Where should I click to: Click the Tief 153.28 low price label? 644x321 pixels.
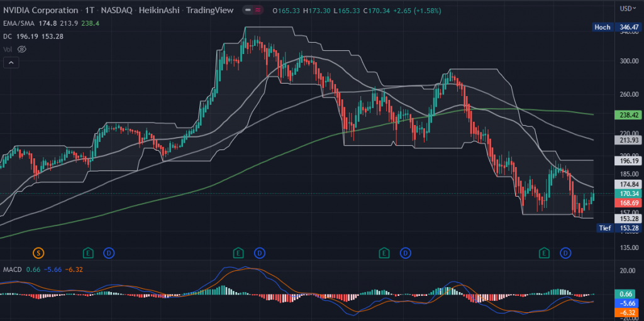(619, 228)
